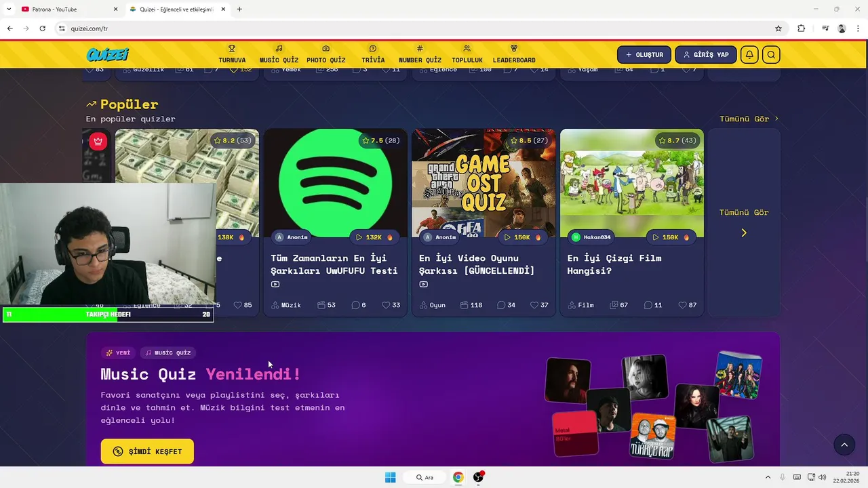Select Number Quiz in navbar
Screen dimensions: 868x488
tap(420, 54)
